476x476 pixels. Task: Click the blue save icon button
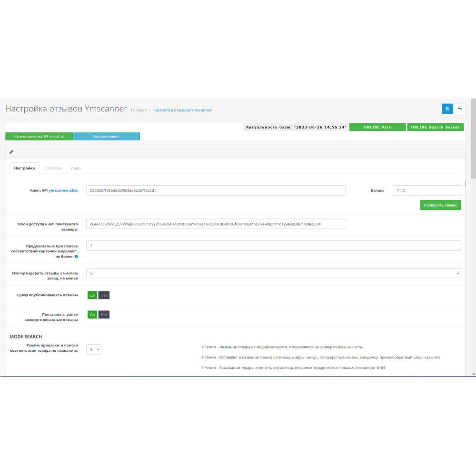[x=447, y=109]
